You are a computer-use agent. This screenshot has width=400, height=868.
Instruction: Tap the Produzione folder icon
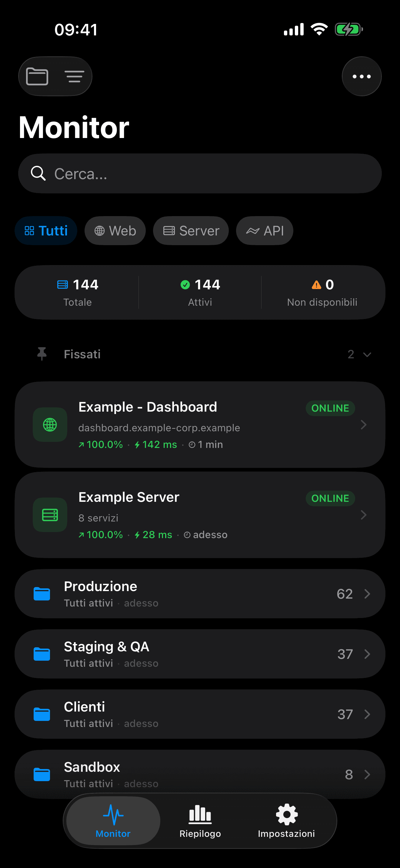(42, 594)
